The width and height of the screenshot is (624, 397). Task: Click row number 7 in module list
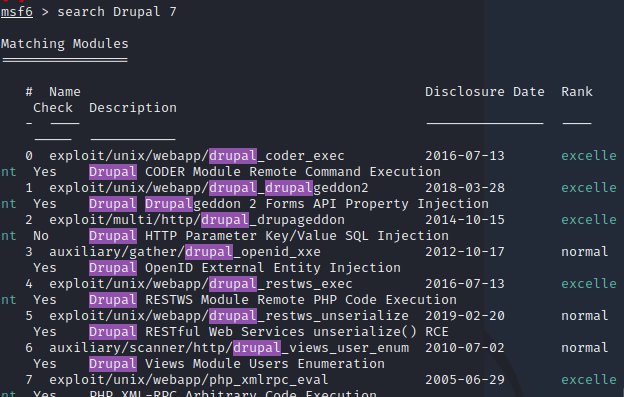coord(29,380)
